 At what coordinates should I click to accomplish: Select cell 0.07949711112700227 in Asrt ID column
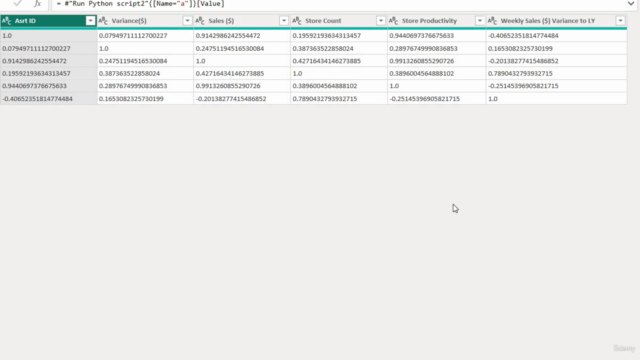(x=49, y=49)
